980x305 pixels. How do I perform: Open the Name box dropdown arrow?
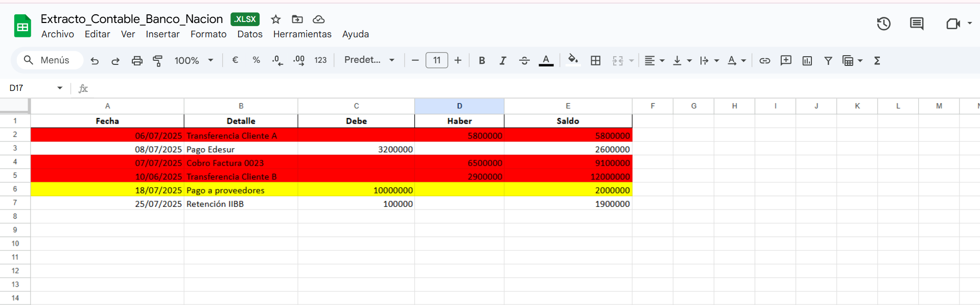[x=60, y=88]
